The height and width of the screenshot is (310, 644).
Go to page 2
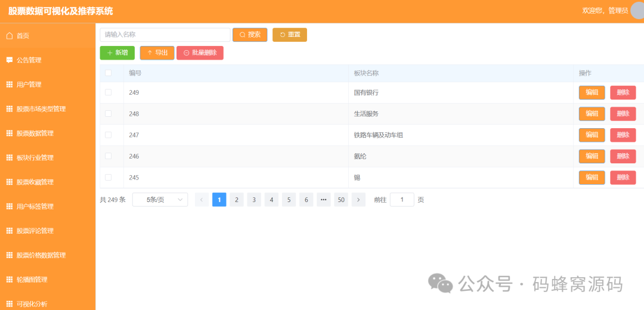[237, 200]
